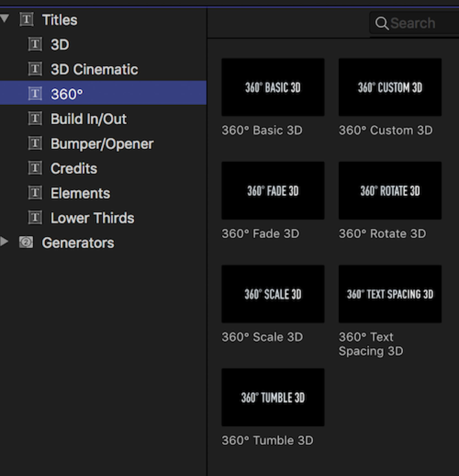Image resolution: width=459 pixels, height=476 pixels.
Task: Select the 360° Basic 3D thumbnail
Action: click(273, 87)
